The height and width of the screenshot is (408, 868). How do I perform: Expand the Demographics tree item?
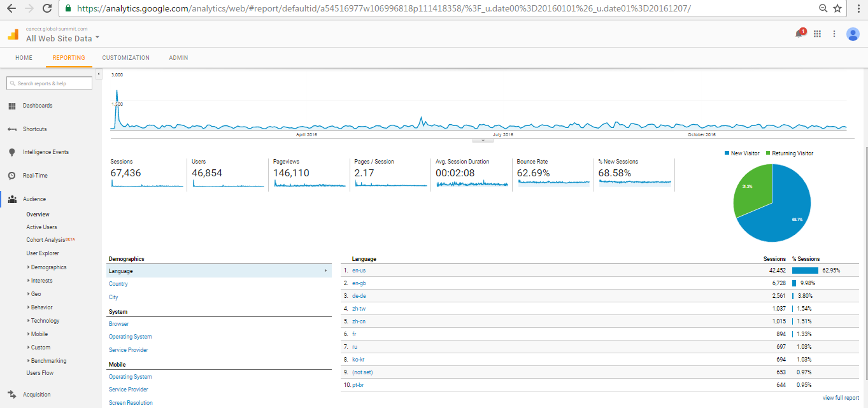(x=28, y=267)
